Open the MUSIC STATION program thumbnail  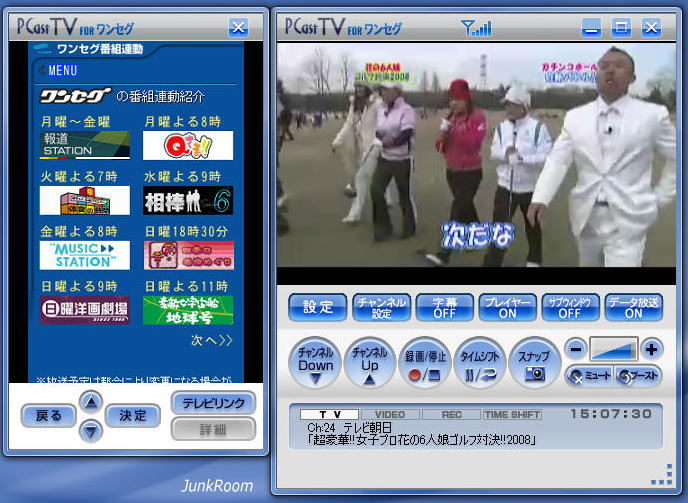[x=85, y=255]
